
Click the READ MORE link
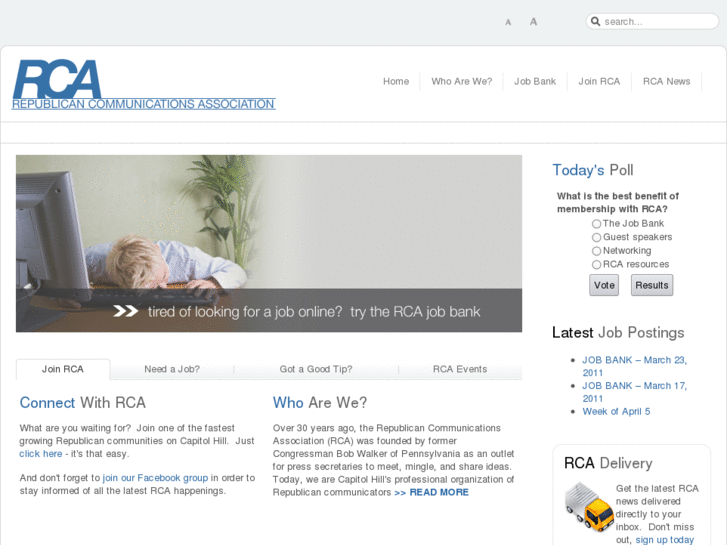tap(431, 492)
